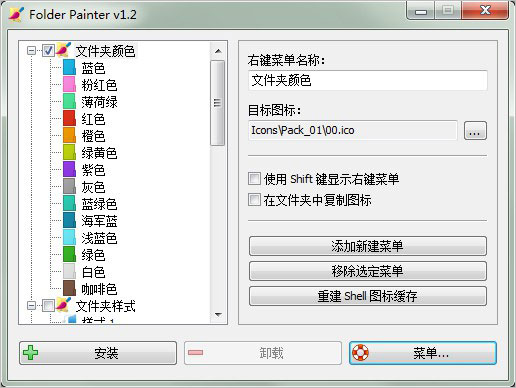The height and width of the screenshot is (388, 516).
Task: Select 红色 in the color tree
Action: 93,119
